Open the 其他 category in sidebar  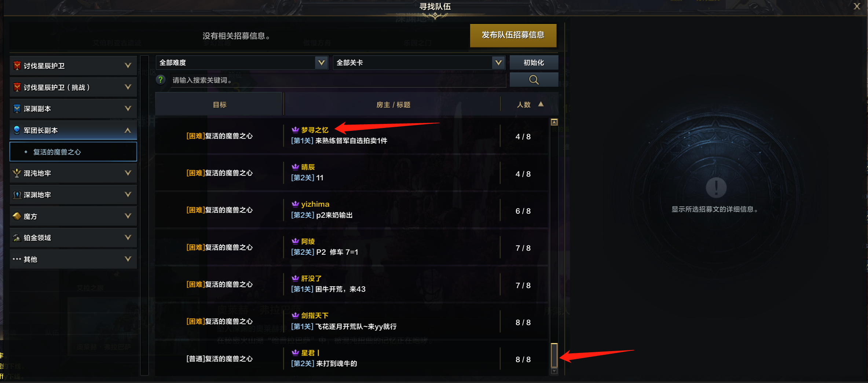click(73, 259)
